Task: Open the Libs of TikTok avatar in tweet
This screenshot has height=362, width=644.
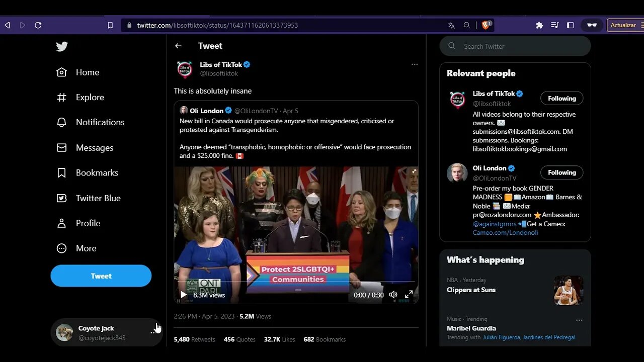Action: pos(185,69)
